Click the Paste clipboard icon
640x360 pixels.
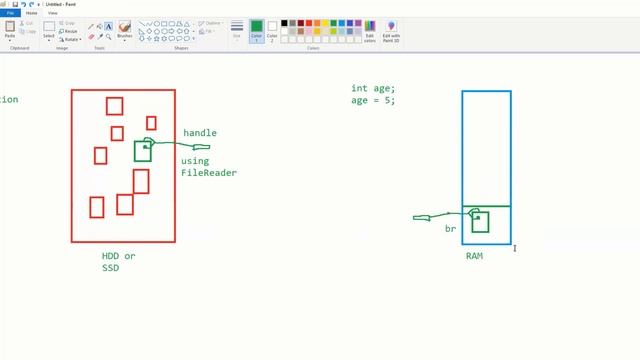coord(10,27)
